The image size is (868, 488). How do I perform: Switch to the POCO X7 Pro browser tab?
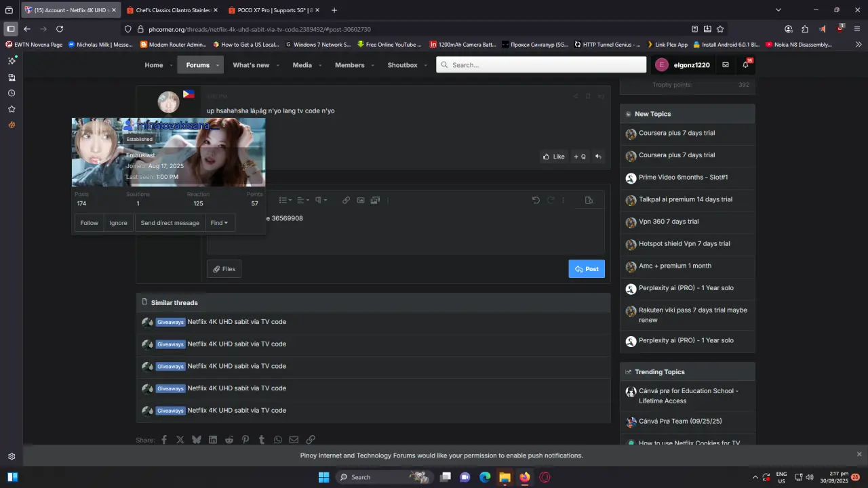click(273, 10)
